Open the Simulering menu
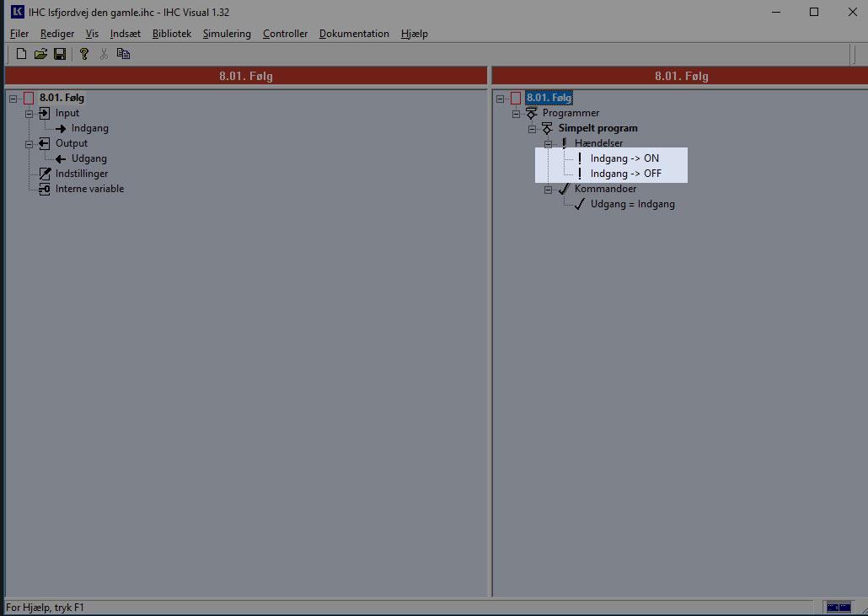This screenshot has height=616, width=868. point(227,34)
